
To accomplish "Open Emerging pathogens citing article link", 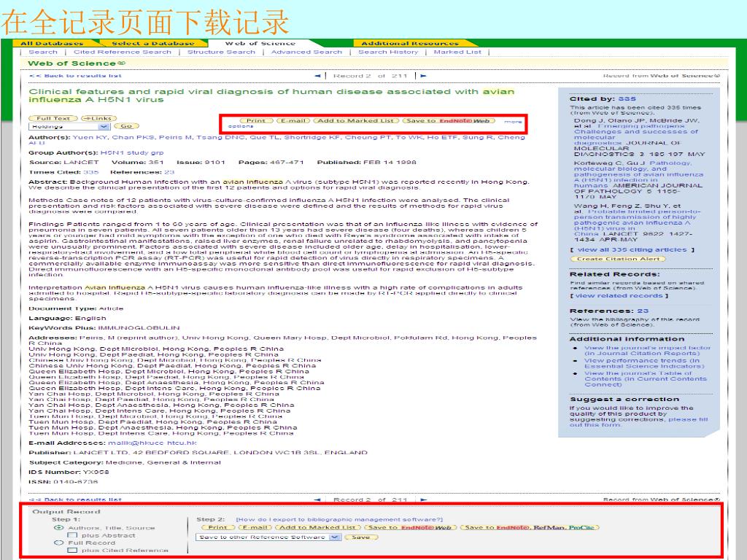I will pyautogui.click(x=635, y=134).
